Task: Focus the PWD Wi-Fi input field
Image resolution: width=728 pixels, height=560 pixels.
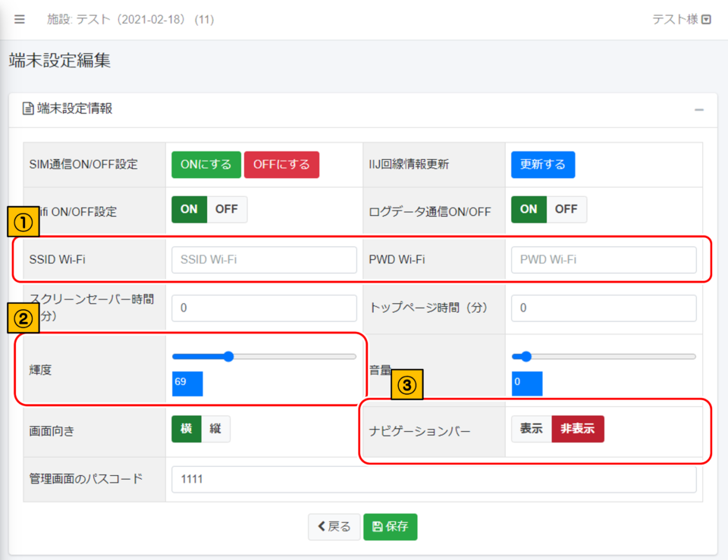Action: click(604, 259)
